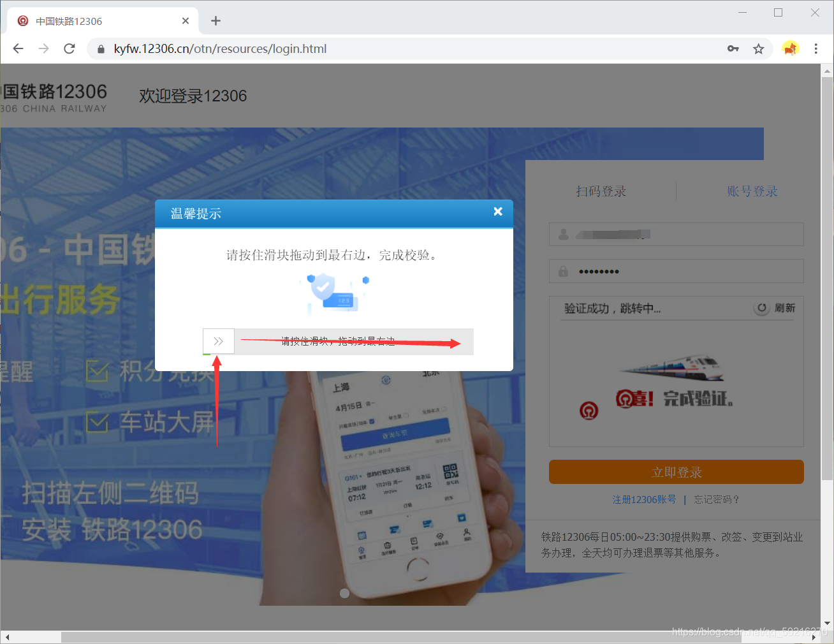
Task: Open 注册12306账号 link
Action: coord(644,499)
